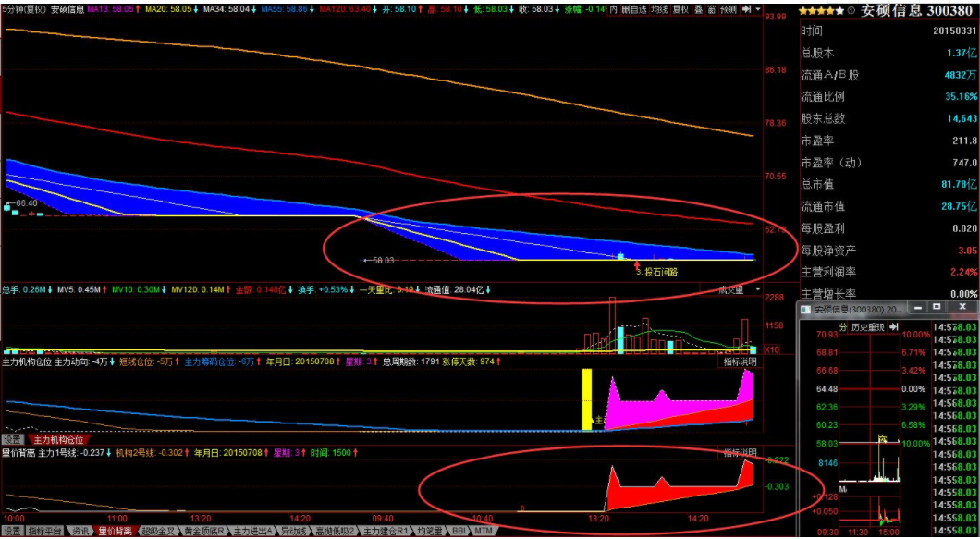The image size is (980, 539).
Task: Select the 黄金顶底R indicator tab
Action: tap(203, 531)
